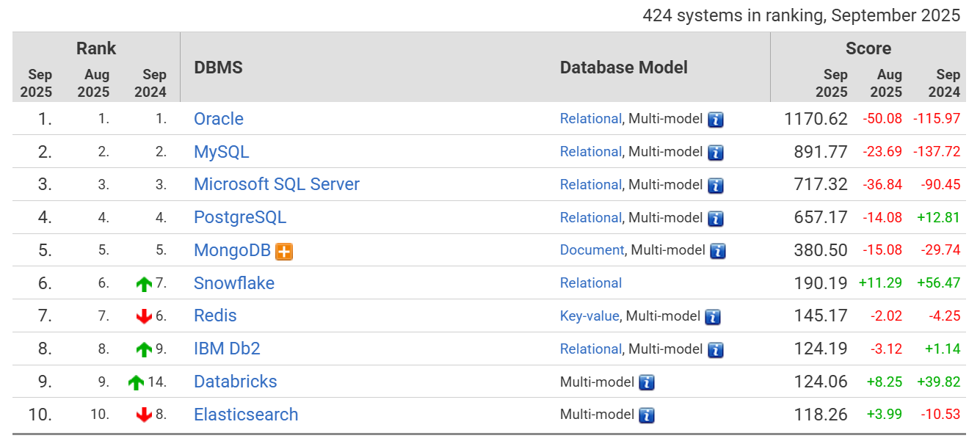Screen dimensions: 980x441
Task: Click the Relational model link for IBM Db2
Action: [x=591, y=349]
